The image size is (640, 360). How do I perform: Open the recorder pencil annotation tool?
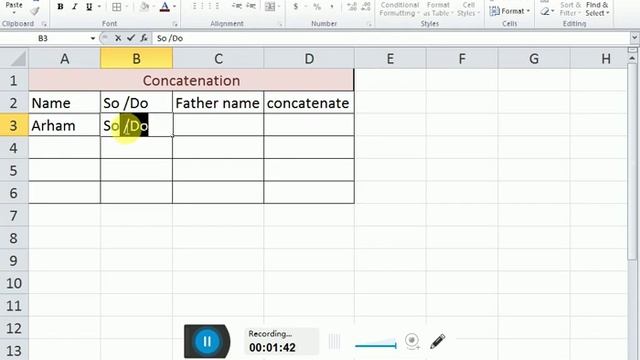pyautogui.click(x=438, y=342)
